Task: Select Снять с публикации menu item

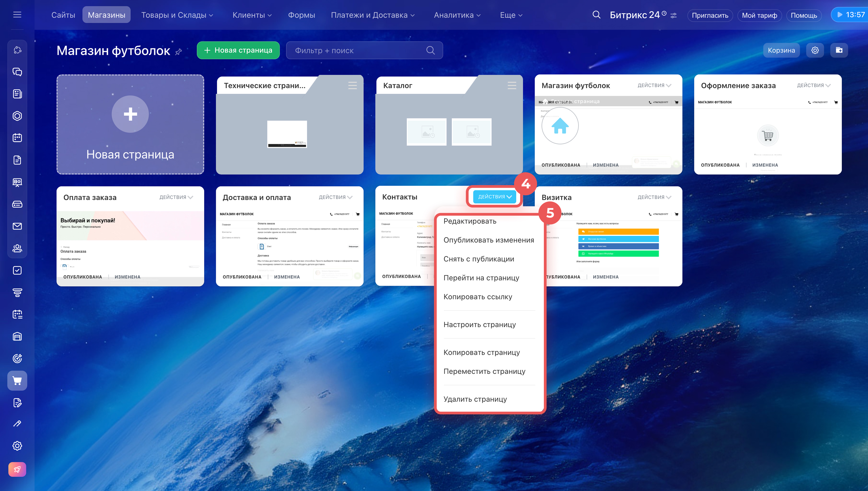Action: pyautogui.click(x=479, y=259)
